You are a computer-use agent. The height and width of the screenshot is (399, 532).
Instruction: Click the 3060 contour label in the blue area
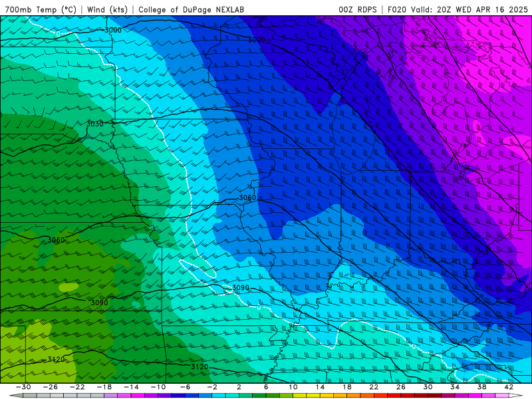[247, 198]
